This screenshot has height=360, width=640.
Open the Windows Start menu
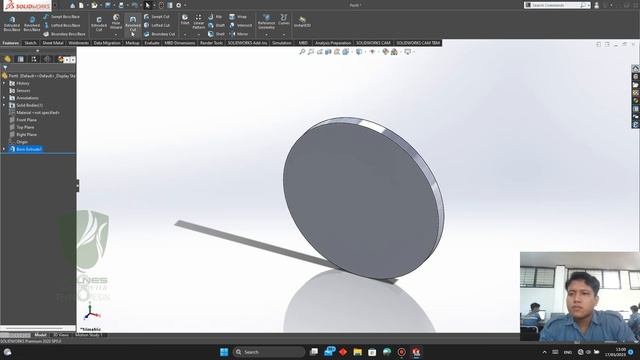tap(224, 352)
